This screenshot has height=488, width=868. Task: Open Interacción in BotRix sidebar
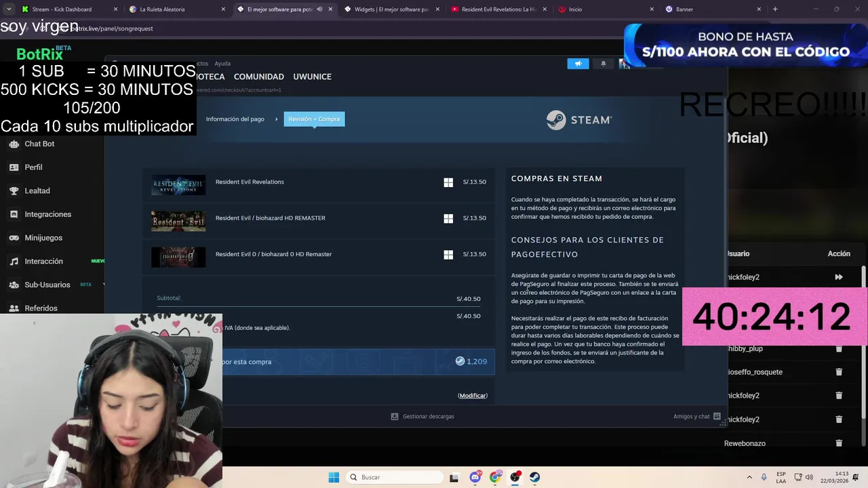[x=43, y=262]
